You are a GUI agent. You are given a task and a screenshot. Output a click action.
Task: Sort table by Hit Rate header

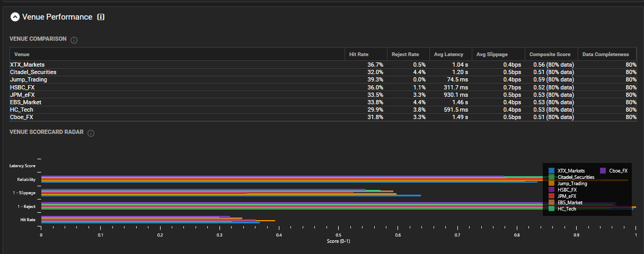(366, 54)
